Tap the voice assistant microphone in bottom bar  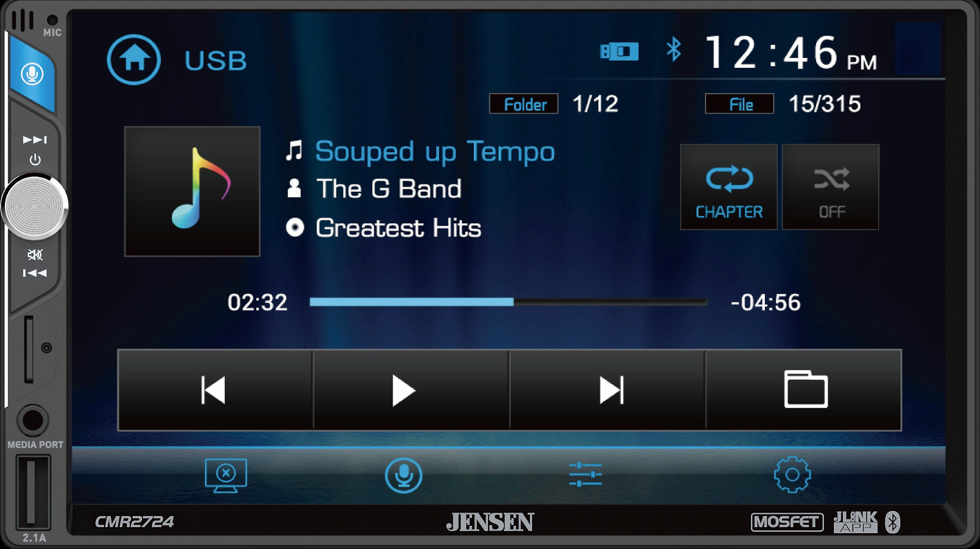[x=403, y=475]
